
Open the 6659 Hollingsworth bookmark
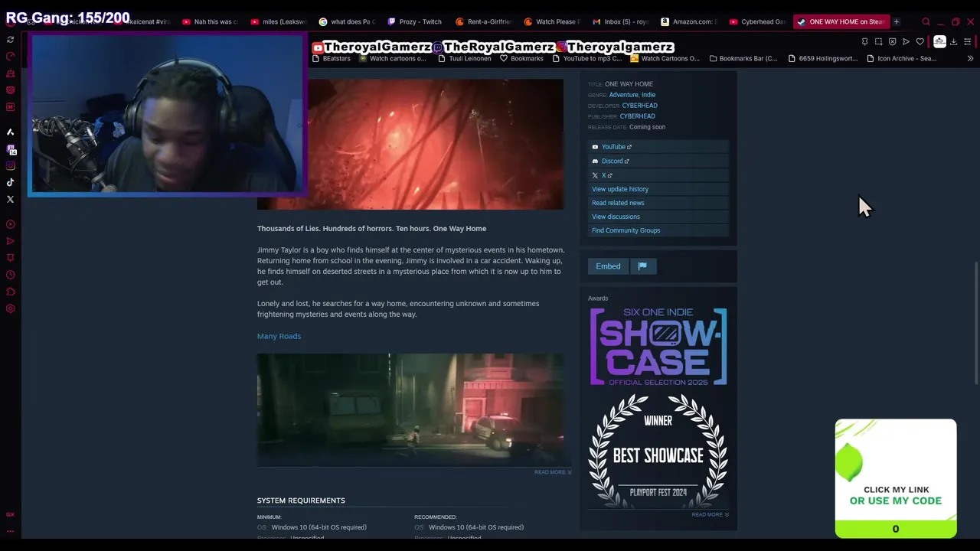pos(823,58)
